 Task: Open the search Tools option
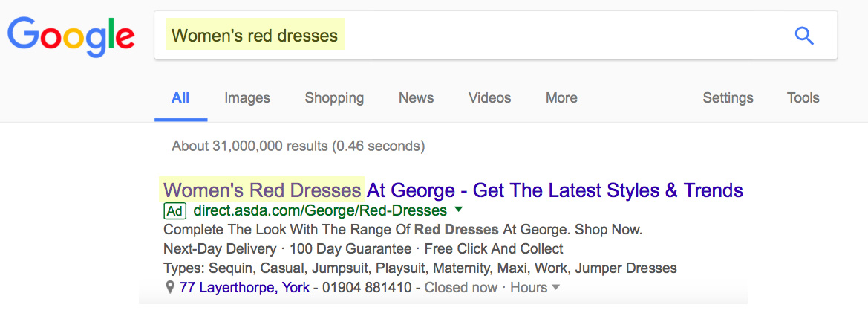803,98
